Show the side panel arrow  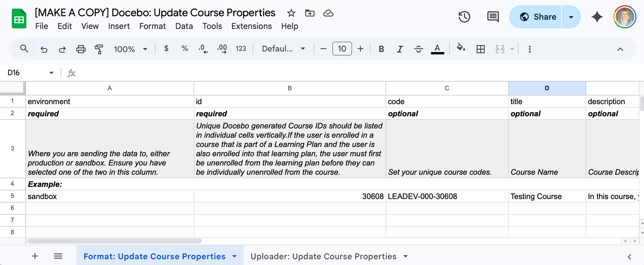(x=629, y=257)
